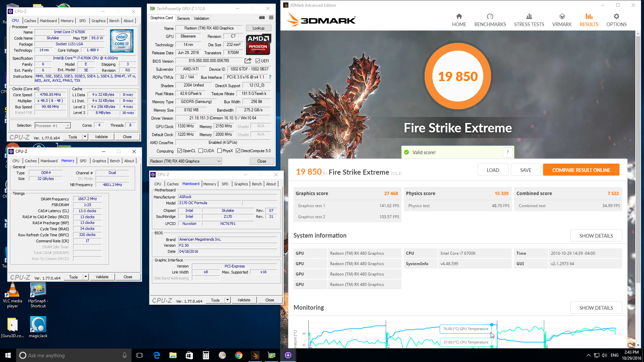Go to STRESS TESTS in 3DMark
This screenshot has width=644, height=362.
click(529, 20)
